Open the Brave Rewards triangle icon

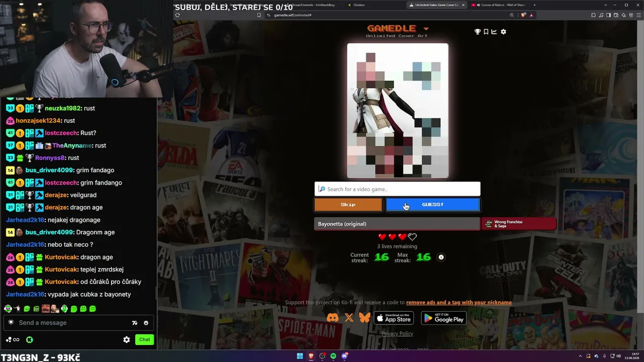(x=531, y=15)
